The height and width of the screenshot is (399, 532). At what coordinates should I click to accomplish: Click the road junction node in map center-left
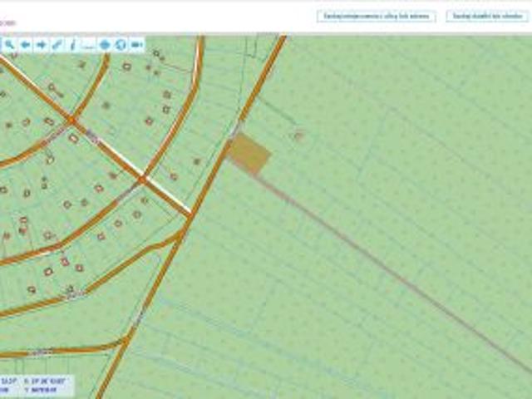[x=142, y=179]
